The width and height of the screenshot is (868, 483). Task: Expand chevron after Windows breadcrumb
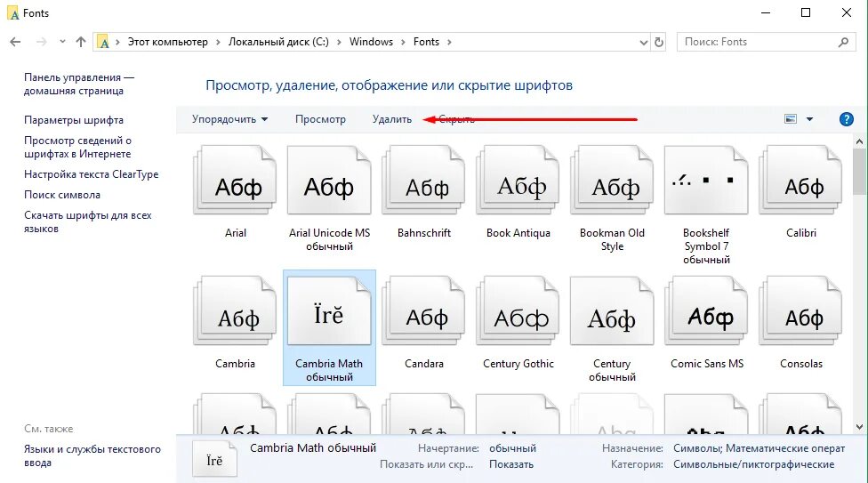403,42
